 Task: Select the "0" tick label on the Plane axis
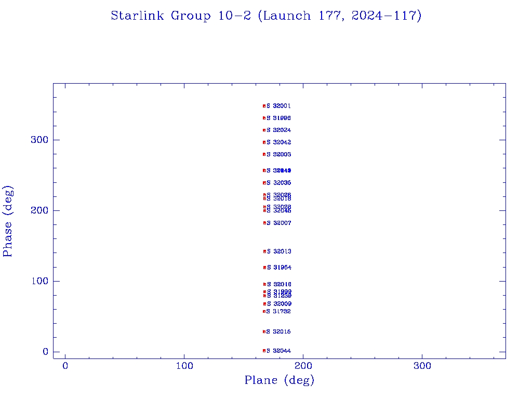[x=65, y=366]
